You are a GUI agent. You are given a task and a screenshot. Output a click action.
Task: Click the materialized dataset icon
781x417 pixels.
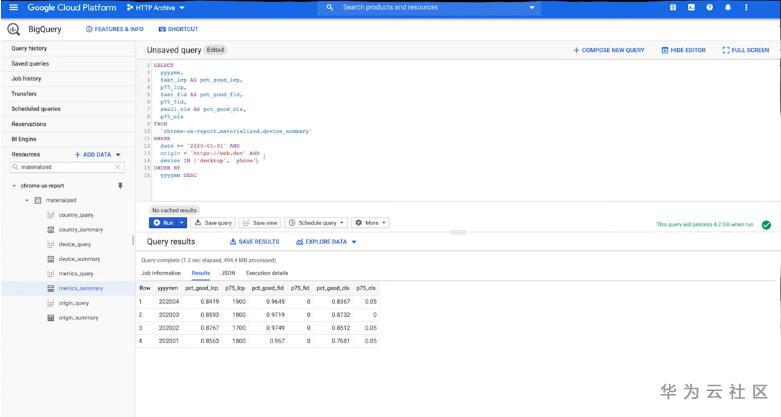pyautogui.click(x=38, y=200)
